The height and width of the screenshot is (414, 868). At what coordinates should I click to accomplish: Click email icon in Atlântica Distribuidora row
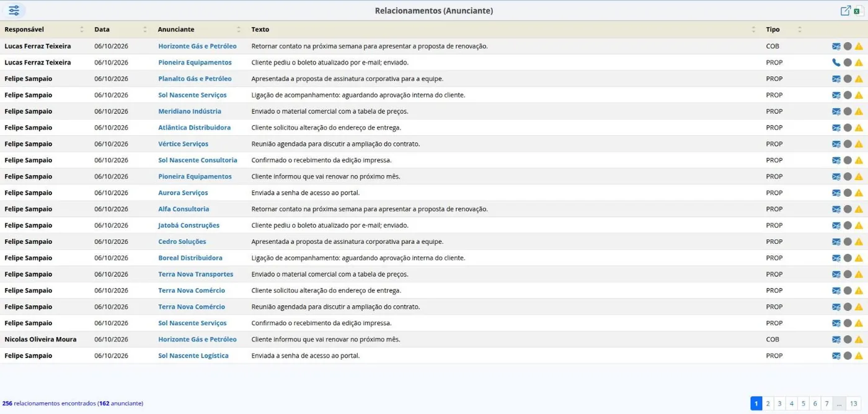click(x=836, y=128)
